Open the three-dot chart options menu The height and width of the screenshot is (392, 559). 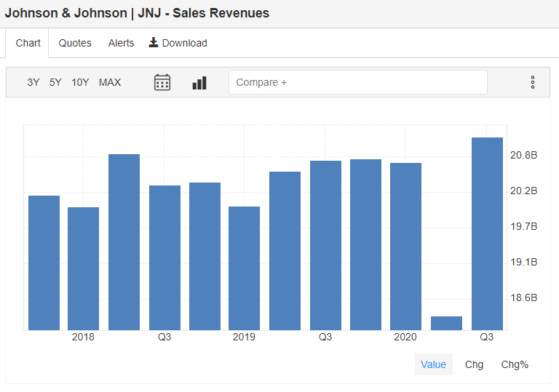(x=533, y=82)
